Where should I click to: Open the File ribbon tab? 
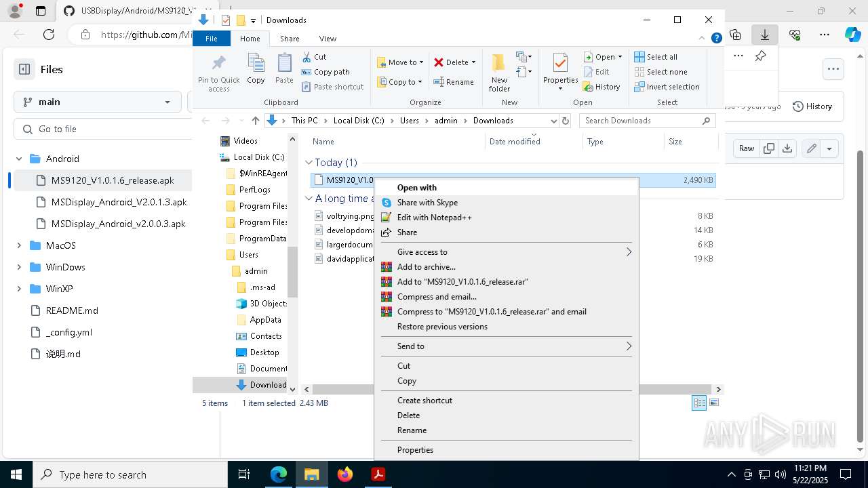point(212,39)
